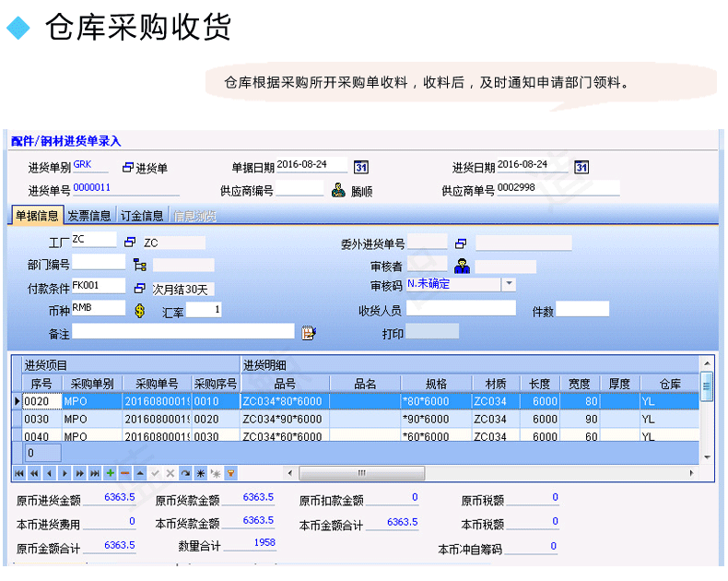The image size is (728, 581).
Task: Click the 仓库 column header
Action: 670,384
